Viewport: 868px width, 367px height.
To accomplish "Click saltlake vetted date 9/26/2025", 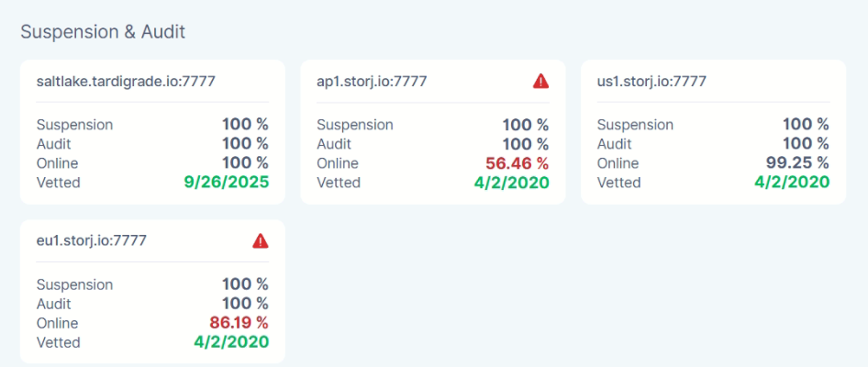I will (x=227, y=183).
